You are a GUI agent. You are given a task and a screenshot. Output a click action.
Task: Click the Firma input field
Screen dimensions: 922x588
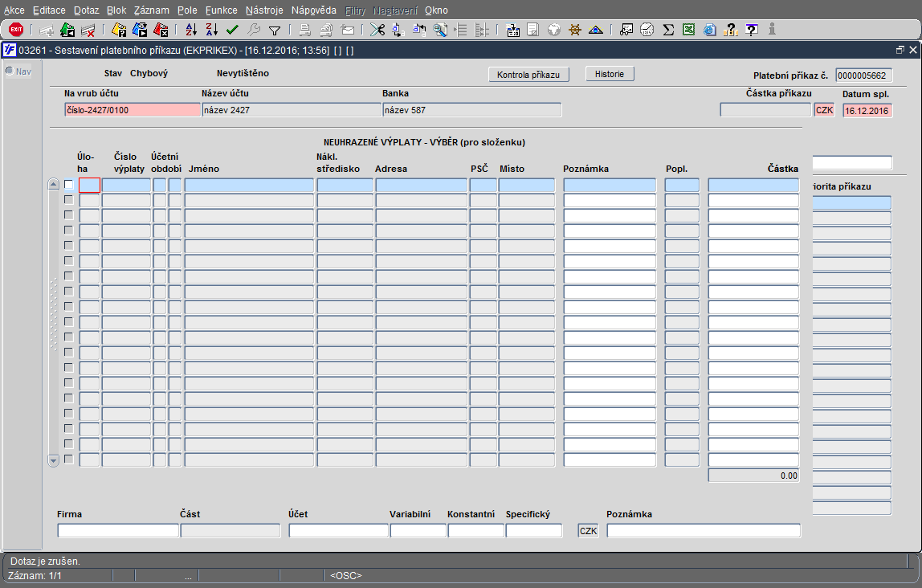[118, 530]
